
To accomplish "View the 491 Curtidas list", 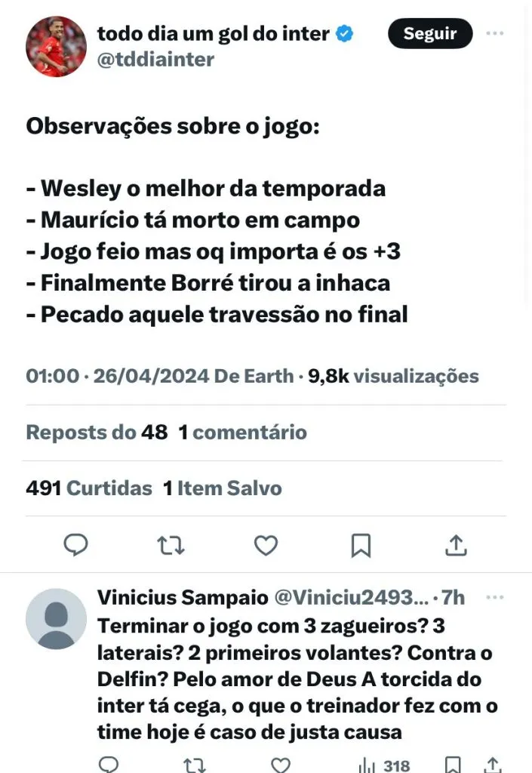I will (x=89, y=488).
